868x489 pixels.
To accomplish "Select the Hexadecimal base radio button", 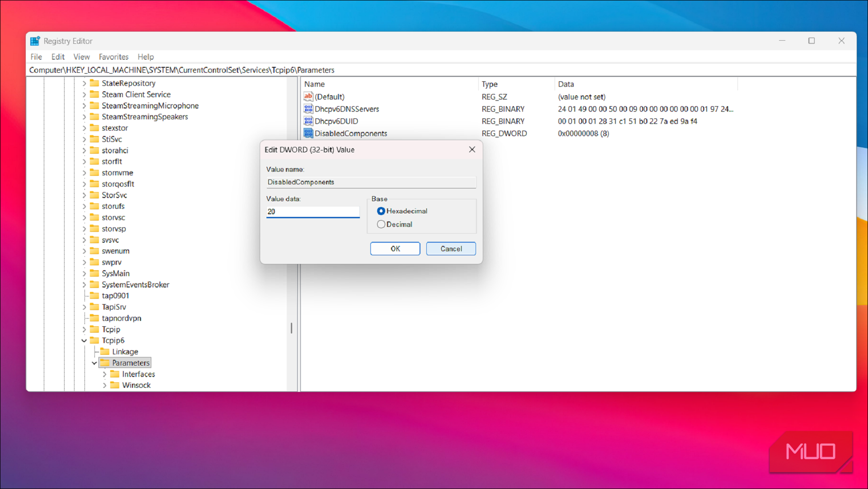I will click(x=381, y=211).
